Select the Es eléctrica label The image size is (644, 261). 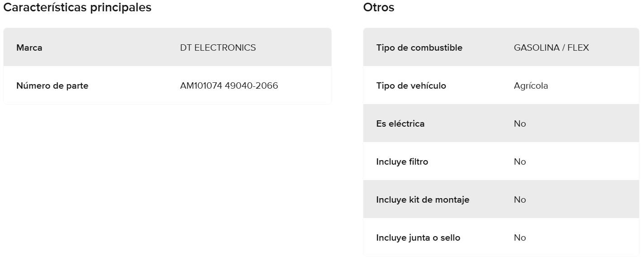point(400,123)
